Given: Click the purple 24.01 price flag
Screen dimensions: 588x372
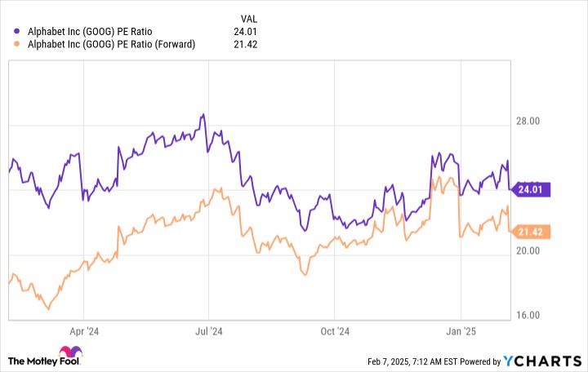Looking at the screenshot, I should click(x=530, y=189).
